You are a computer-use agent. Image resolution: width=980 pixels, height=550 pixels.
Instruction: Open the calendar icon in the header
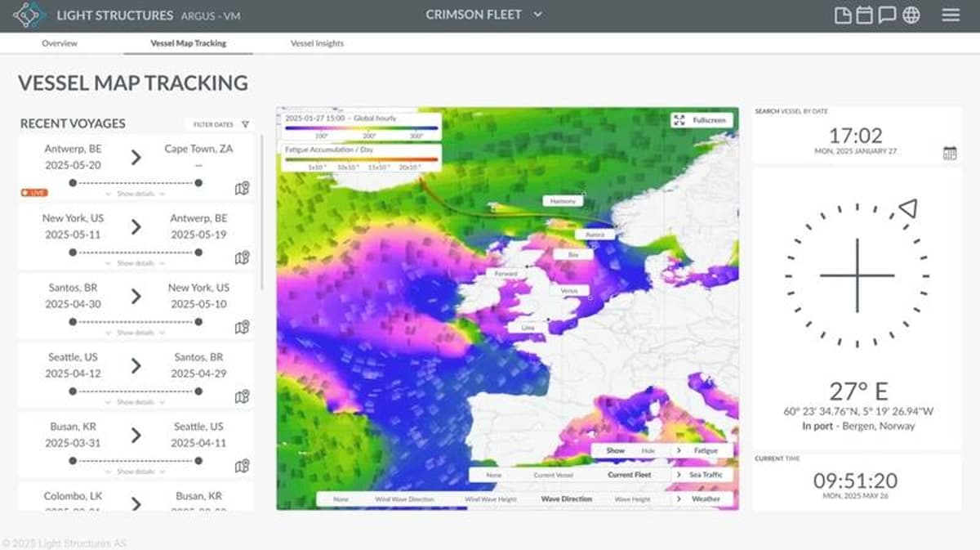pyautogui.click(x=864, y=14)
